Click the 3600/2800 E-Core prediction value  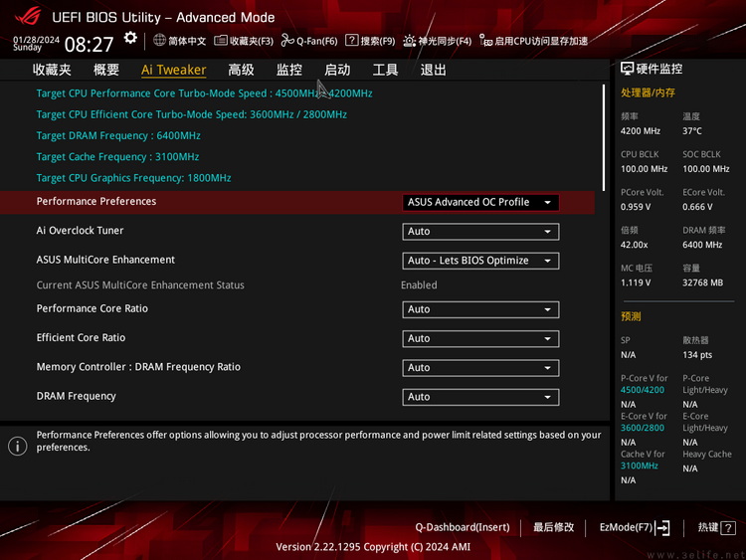643,428
